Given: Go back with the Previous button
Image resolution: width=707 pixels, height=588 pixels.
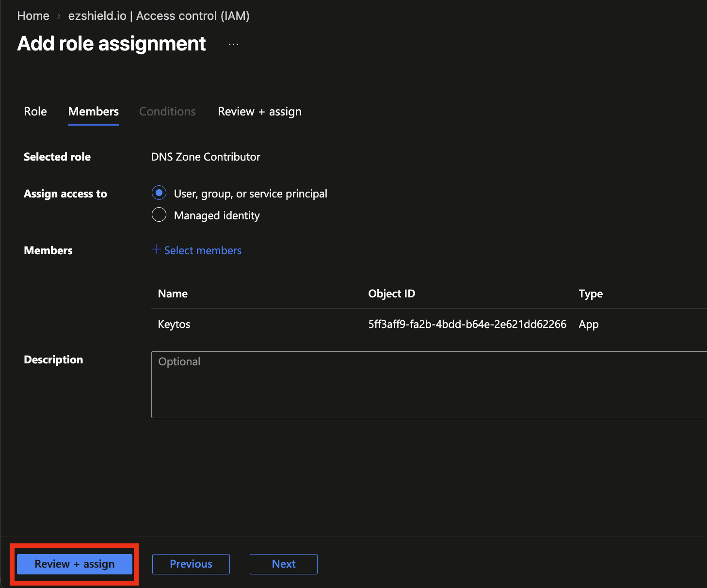Looking at the screenshot, I should coord(191,564).
